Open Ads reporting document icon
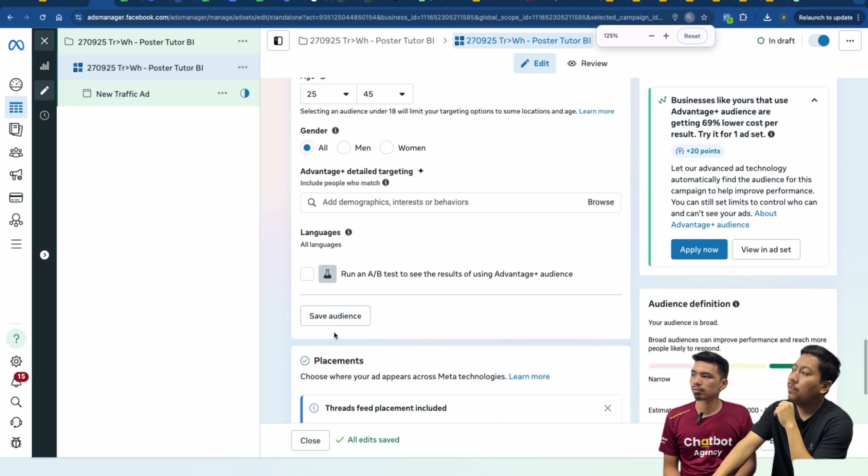Viewport: 868px width, 476px height. tap(16, 130)
